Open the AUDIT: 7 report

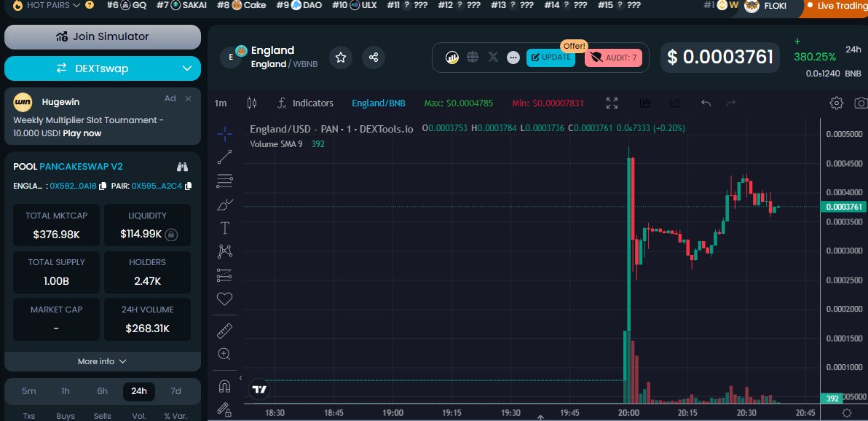pos(613,57)
